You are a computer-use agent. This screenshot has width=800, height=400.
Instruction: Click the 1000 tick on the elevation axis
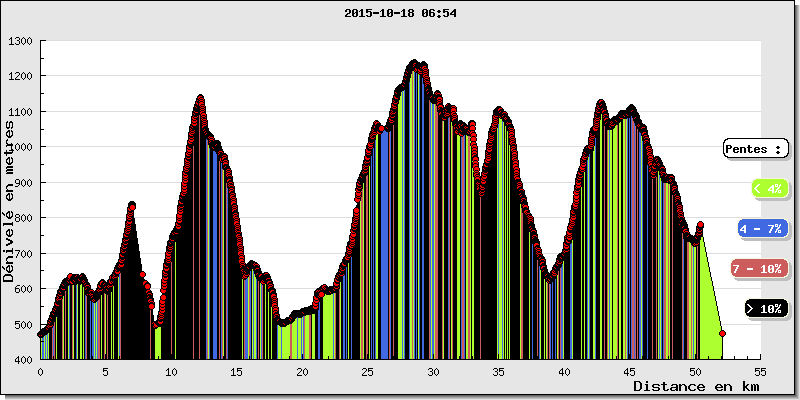21,147
